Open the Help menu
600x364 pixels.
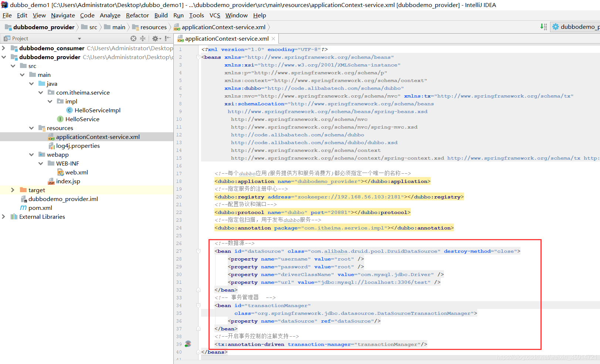tap(260, 15)
